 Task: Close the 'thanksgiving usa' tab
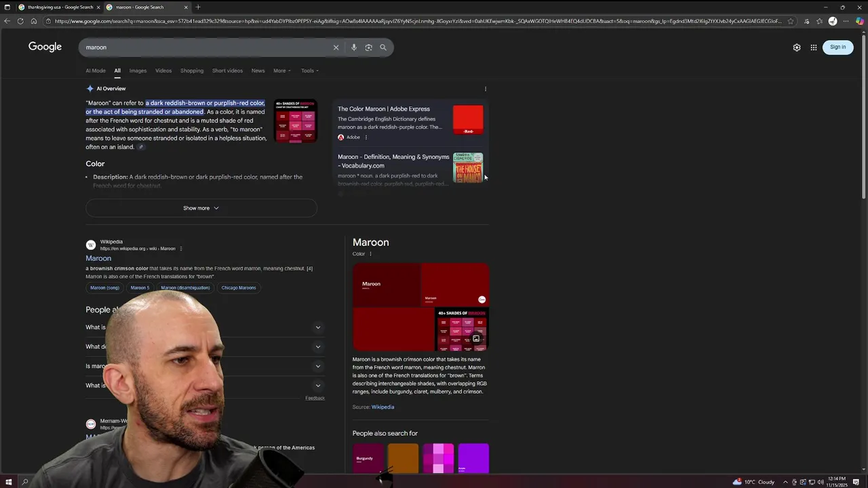coord(98,7)
